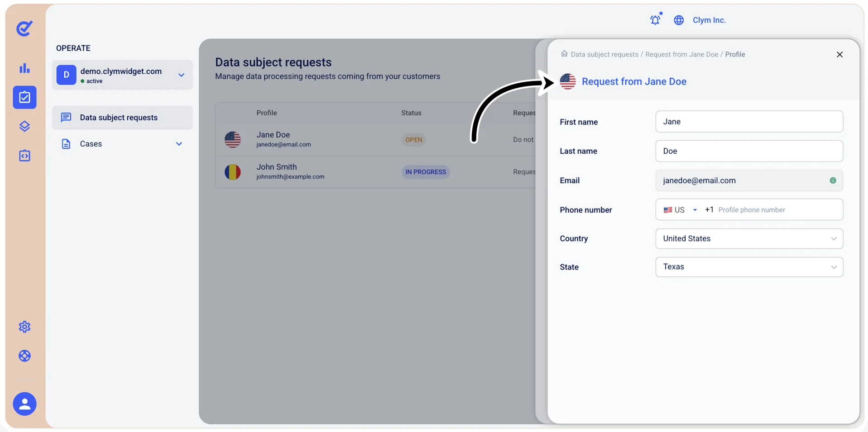Click the First name input field
Viewport: 868px width, 432px height.
point(749,122)
